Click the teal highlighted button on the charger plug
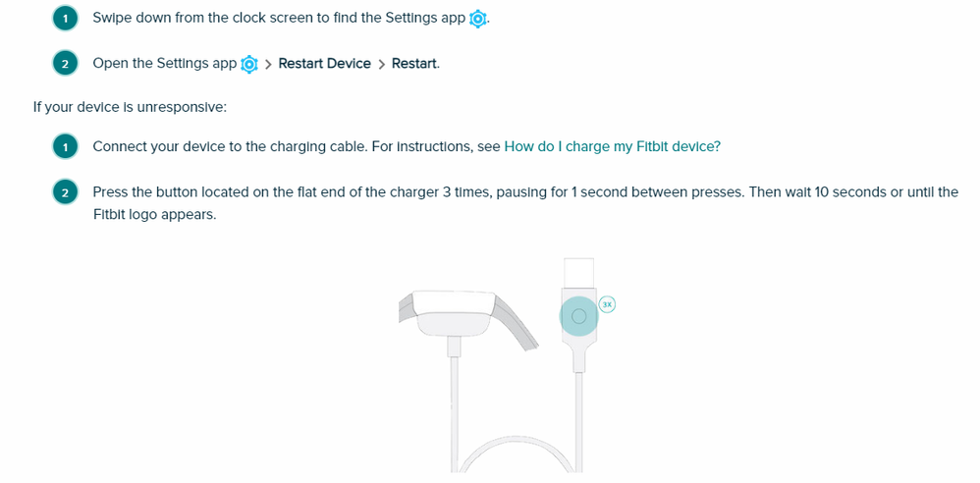The width and height of the screenshot is (980, 483). click(578, 316)
